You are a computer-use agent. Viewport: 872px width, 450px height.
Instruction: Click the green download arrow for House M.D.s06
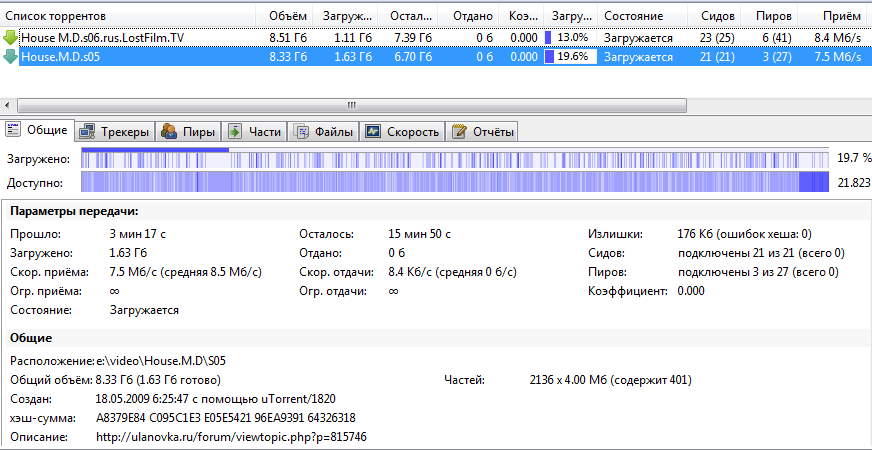pos(11,38)
